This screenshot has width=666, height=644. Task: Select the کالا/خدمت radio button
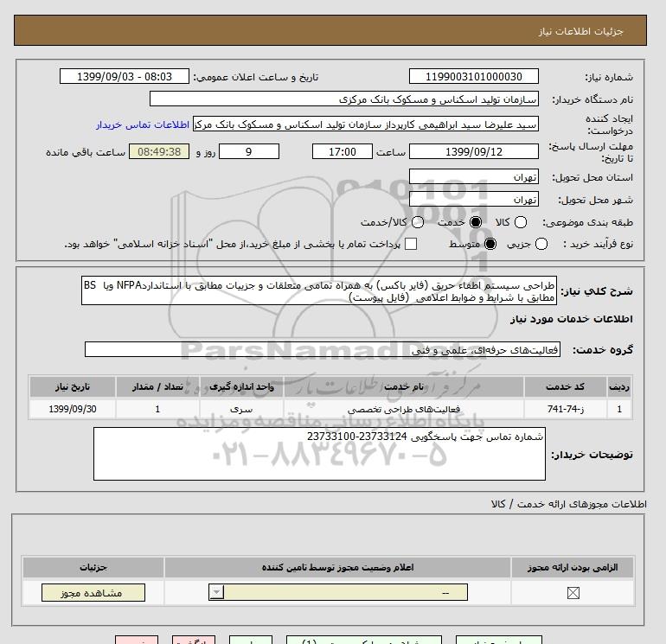click(x=418, y=222)
